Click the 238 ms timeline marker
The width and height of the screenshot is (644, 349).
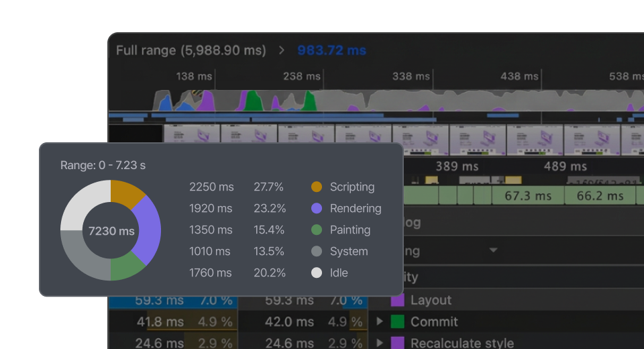[x=301, y=77]
